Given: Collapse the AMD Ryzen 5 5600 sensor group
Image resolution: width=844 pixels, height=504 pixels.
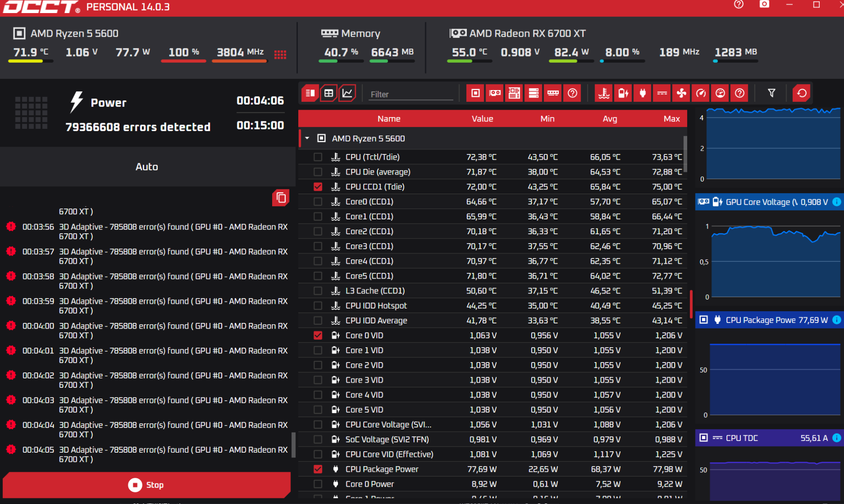Looking at the screenshot, I should [307, 138].
